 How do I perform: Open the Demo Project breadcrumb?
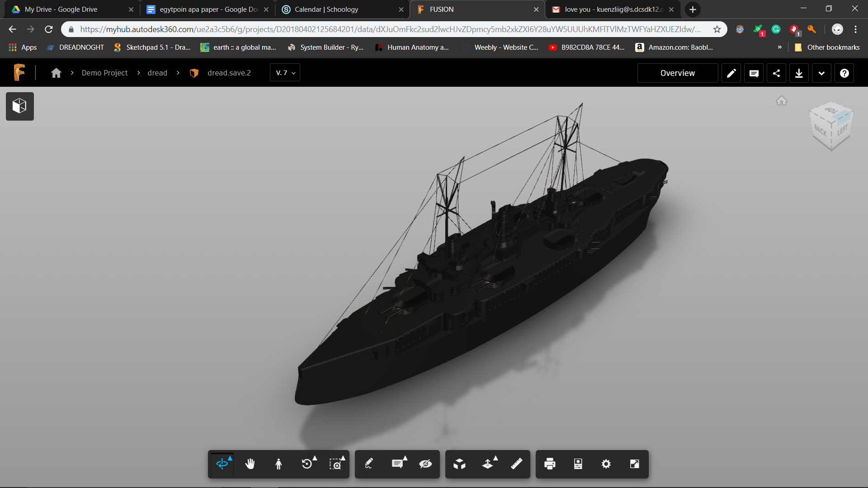point(104,73)
